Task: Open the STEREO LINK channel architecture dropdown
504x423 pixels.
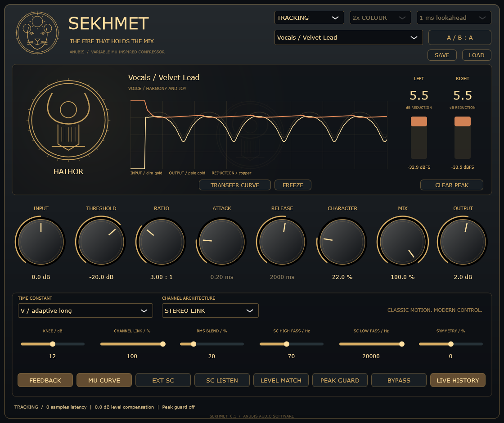Action: click(x=210, y=310)
